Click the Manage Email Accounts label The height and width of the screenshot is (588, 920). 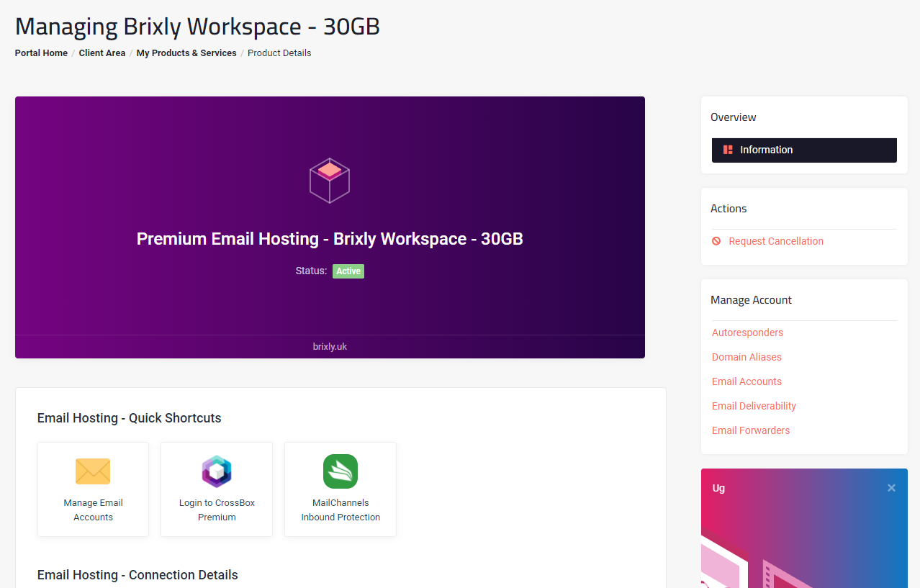tap(93, 510)
